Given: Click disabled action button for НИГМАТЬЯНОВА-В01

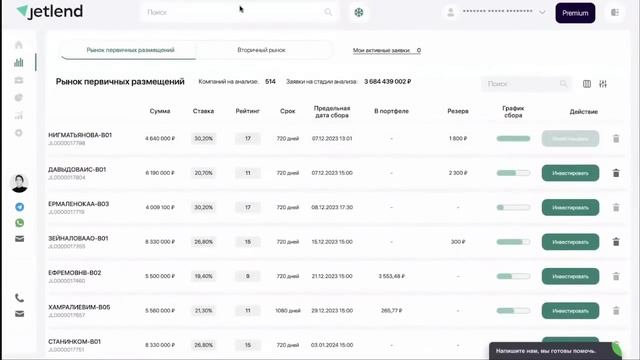Looking at the screenshot, I should (570, 139).
